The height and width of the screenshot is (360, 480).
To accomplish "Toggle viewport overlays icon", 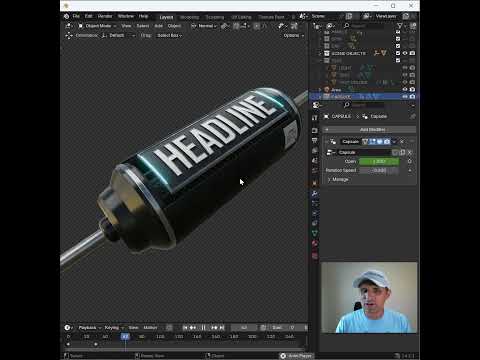I will [x=294, y=26].
